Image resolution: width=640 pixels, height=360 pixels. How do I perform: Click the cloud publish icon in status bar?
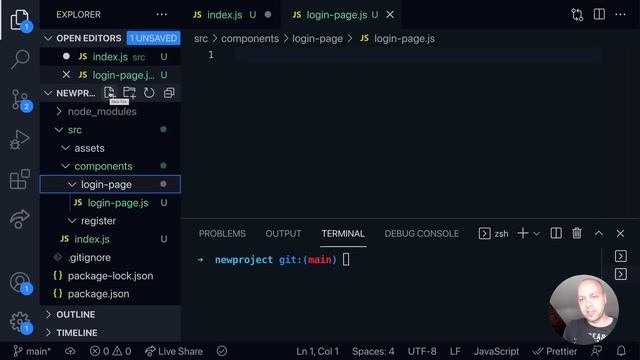(70, 351)
